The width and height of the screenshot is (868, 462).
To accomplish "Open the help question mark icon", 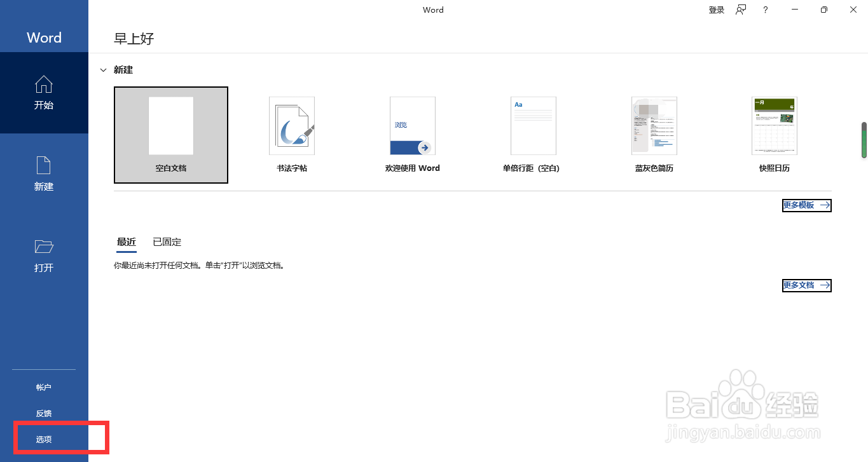I will 766,10.
